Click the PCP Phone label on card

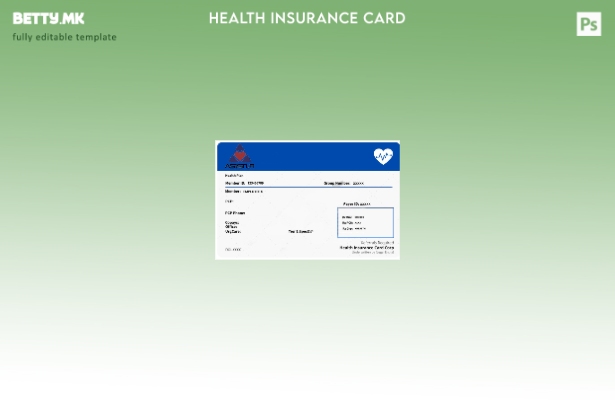[235, 213]
